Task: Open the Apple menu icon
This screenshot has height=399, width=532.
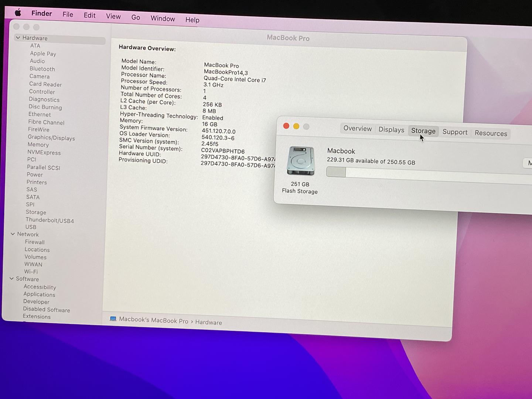Action: 18,13
